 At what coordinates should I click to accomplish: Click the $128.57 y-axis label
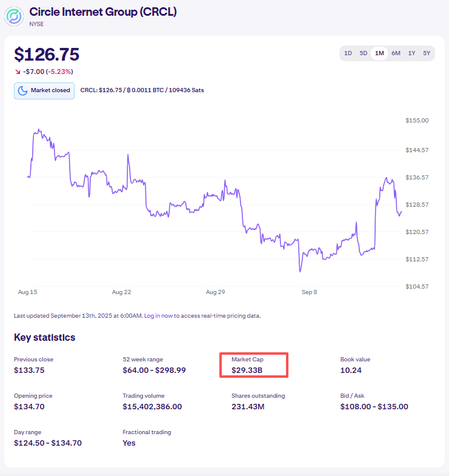pyautogui.click(x=417, y=204)
